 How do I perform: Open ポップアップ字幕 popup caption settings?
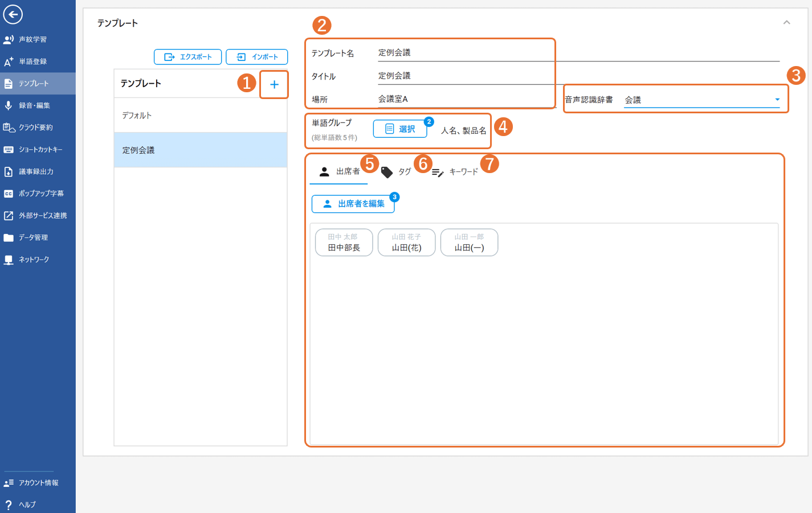(x=40, y=194)
